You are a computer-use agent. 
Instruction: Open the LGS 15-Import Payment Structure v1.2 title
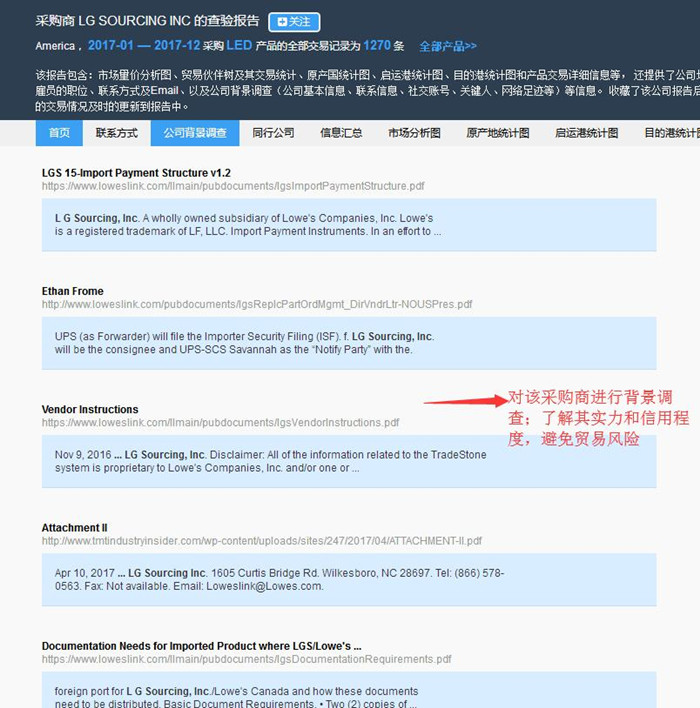tap(136, 173)
